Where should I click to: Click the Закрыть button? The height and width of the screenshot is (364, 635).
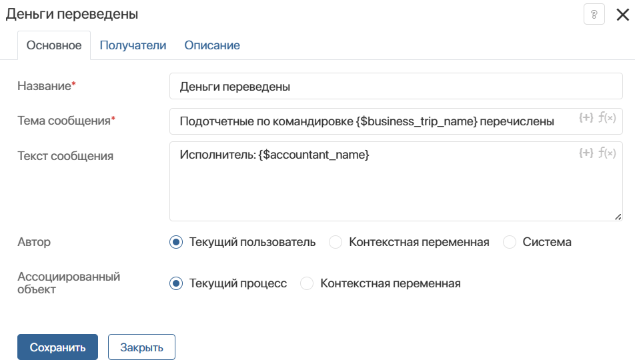(141, 347)
